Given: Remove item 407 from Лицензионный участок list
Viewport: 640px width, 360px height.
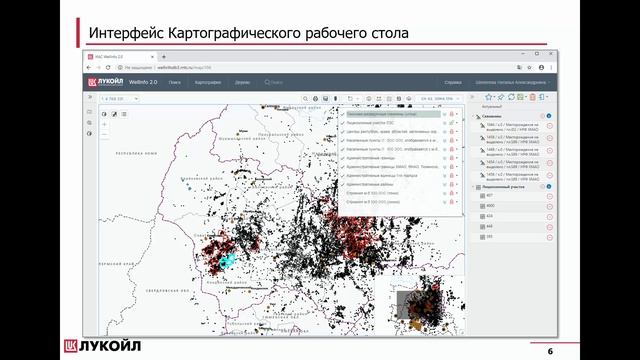Looking at the screenshot, I should click(x=550, y=196).
